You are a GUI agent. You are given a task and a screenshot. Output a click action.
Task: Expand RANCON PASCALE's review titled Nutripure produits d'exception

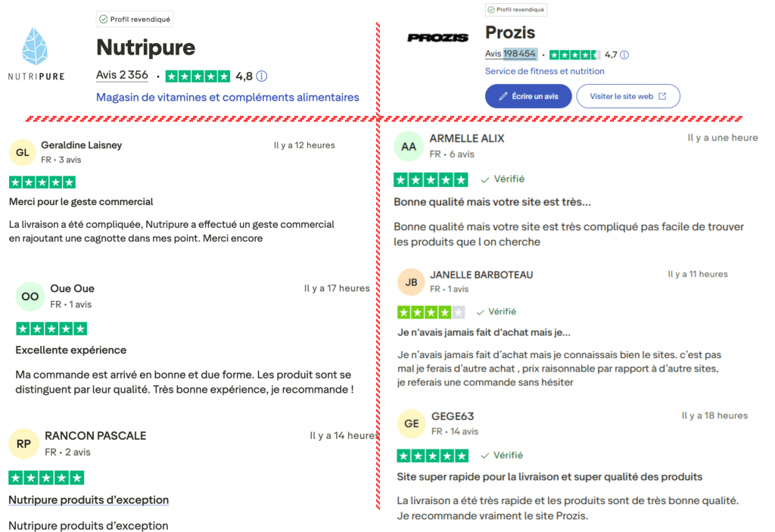pos(88,500)
